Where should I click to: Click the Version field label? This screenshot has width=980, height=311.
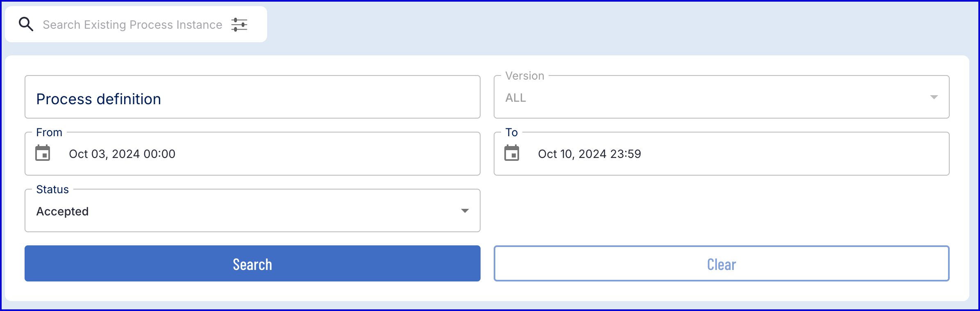tap(524, 76)
